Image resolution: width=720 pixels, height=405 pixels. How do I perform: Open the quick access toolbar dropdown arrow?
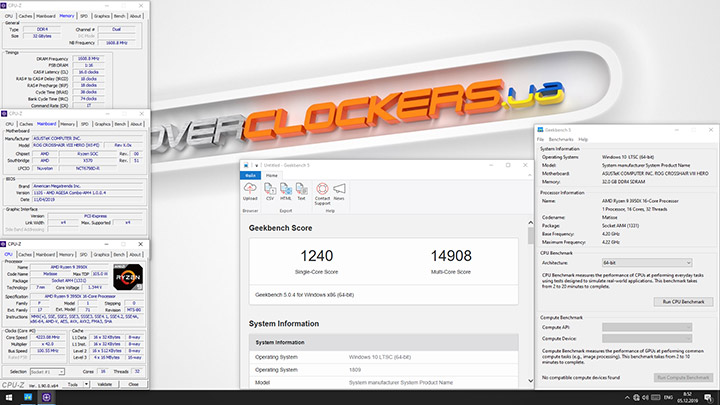256,165
